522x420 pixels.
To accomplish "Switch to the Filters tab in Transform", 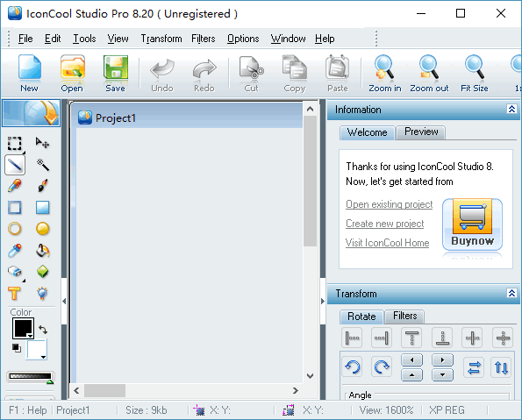I will pyautogui.click(x=404, y=316).
